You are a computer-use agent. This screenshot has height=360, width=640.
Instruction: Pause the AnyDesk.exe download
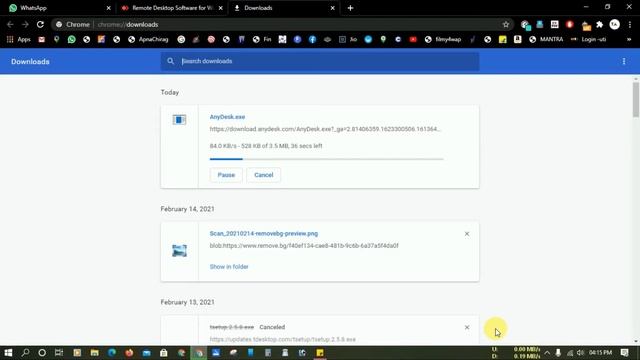[x=226, y=175]
